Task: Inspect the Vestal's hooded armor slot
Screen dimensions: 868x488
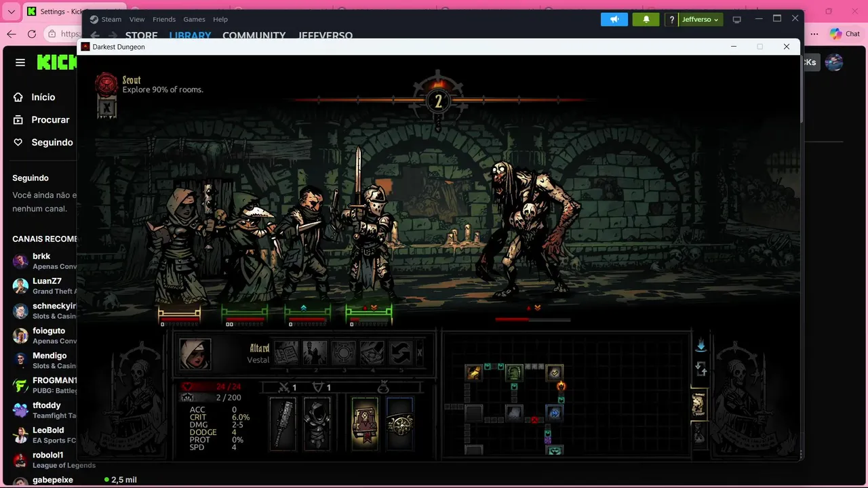Action: 316,424
